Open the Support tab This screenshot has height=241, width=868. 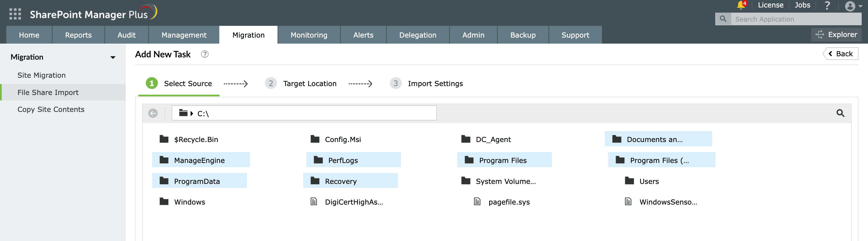click(x=575, y=35)
